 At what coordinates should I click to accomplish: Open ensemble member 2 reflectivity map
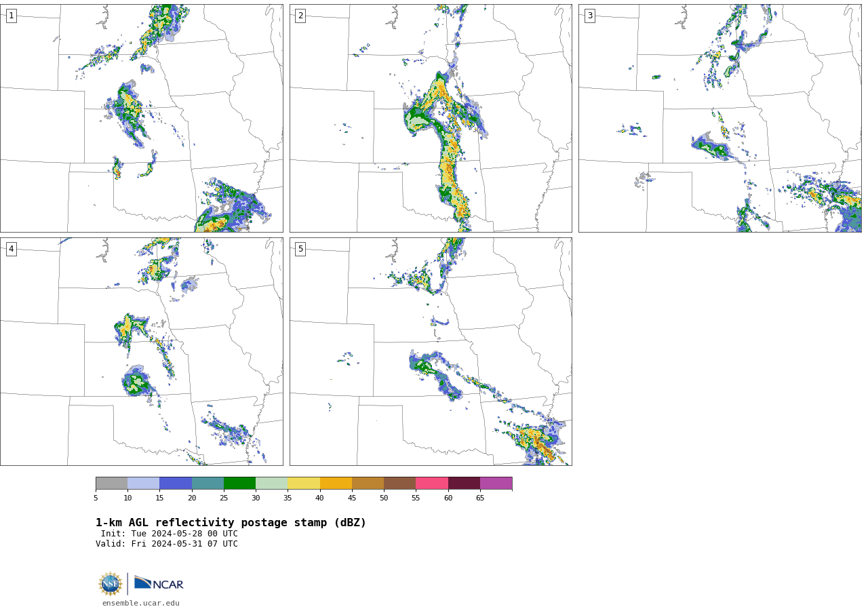(x=431, y=118)
